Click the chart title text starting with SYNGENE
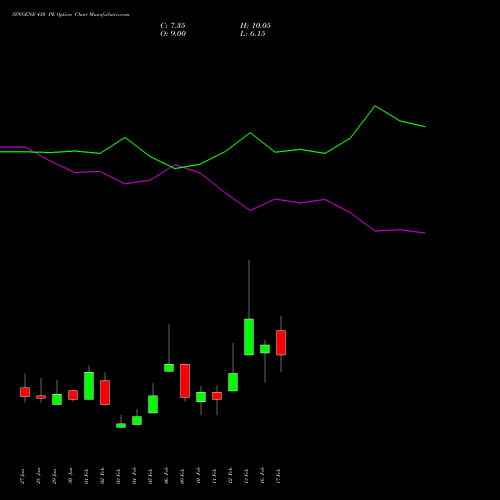 click(71, 15)
